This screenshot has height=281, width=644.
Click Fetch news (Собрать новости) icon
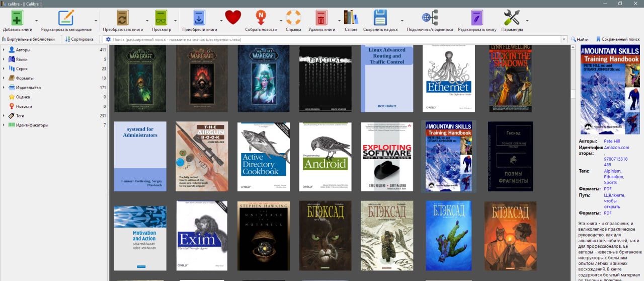261,18
